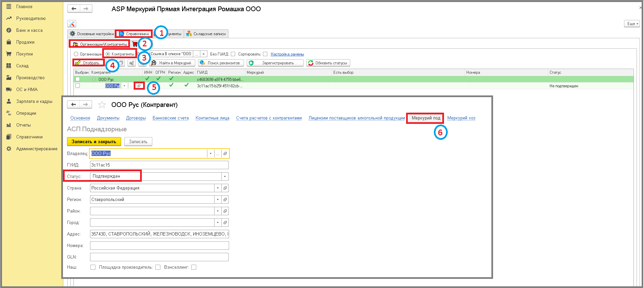644x288 pixels.
Task: Select the Контрагенты radio button
Action: pyautogui.click(x=108, y=54)
